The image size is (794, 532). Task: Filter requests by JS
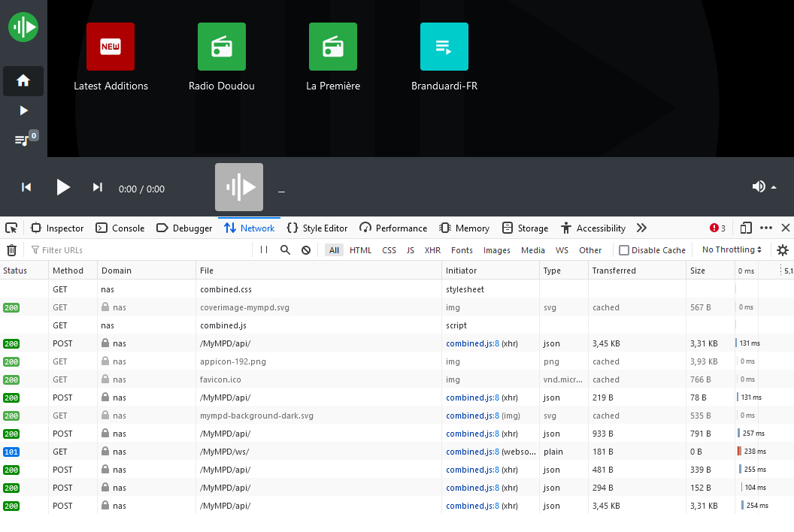[411, 250]
